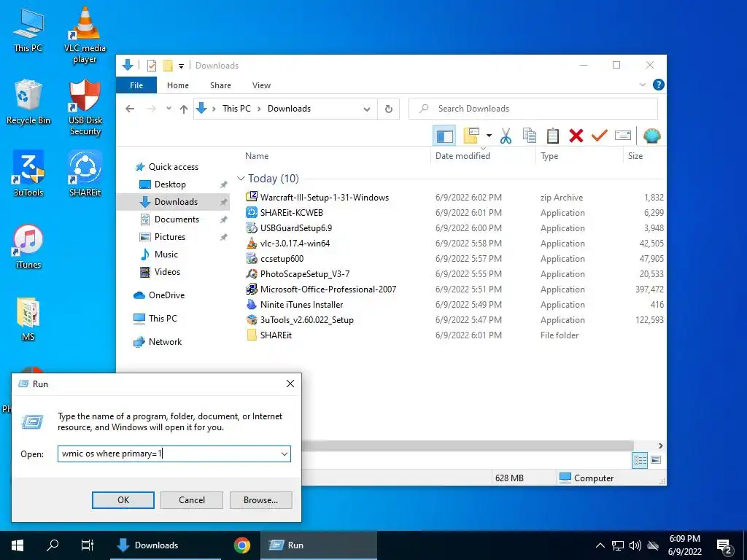Collapse the Today (10) group

point(241,179)
